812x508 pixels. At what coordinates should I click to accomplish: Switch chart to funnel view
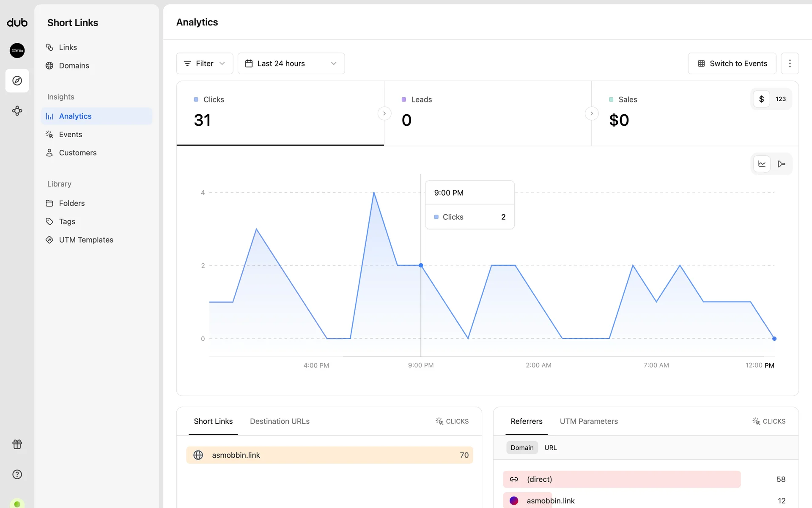[x=781, y=164]
